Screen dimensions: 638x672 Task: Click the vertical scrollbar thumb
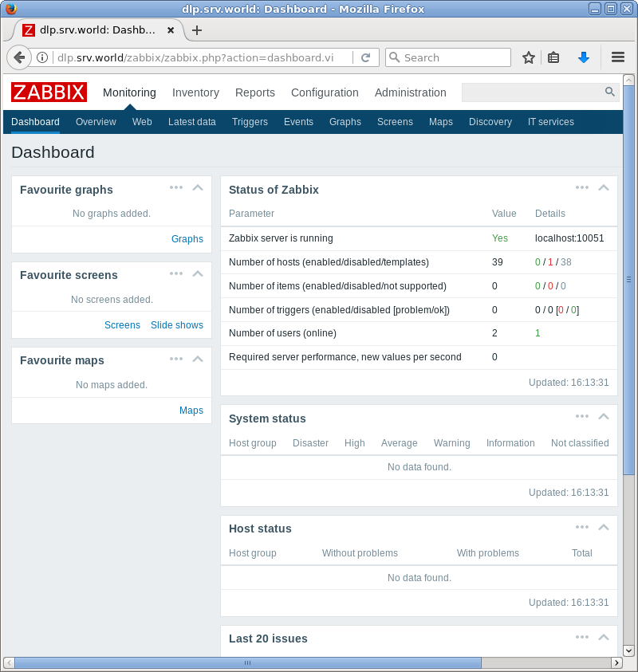(628, 280)
